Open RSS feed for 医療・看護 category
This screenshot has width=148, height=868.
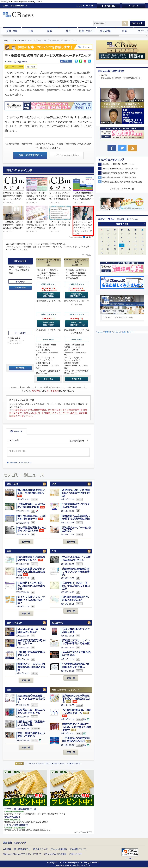click(44, 484)
